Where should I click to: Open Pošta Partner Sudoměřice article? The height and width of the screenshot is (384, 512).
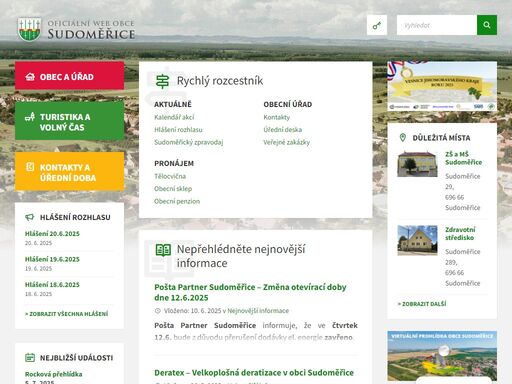point(250,292)
